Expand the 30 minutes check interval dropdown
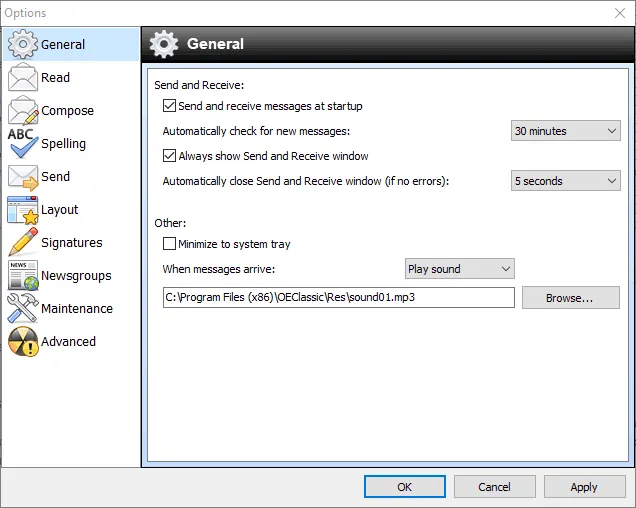The width and height of the screenshot is (636, 508). point(566,131)
